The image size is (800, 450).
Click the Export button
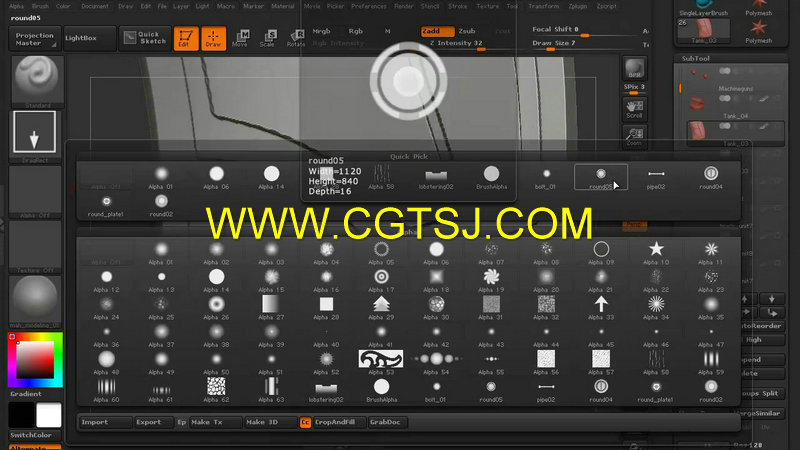pyautogui.click(x=153, y=422)
